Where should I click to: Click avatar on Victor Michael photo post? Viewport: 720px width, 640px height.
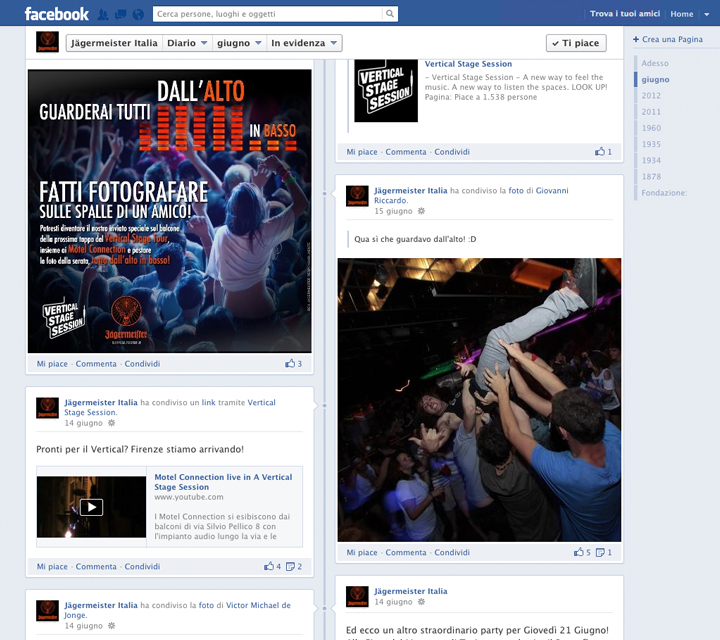coord(47,611)
